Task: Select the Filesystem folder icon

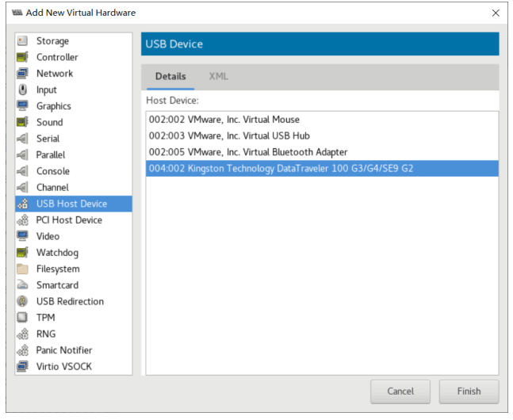Action: [22, 269]
